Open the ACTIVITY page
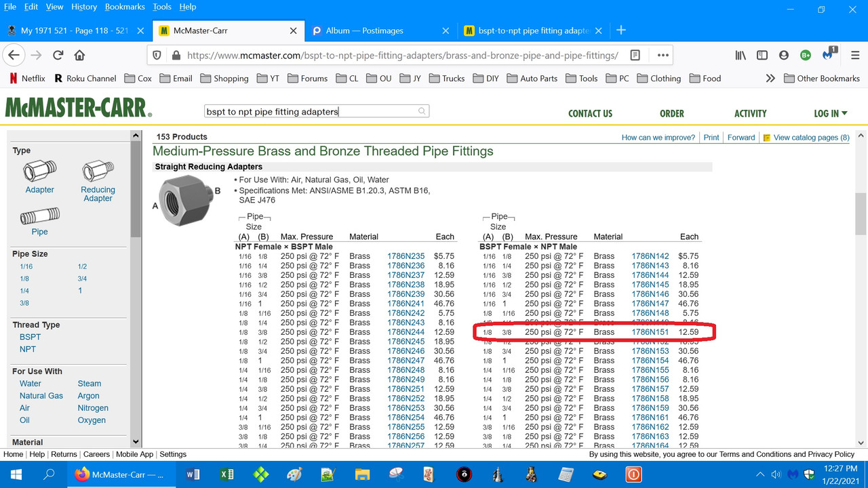Screen dimensions: 868x488 tap(750, 113)
